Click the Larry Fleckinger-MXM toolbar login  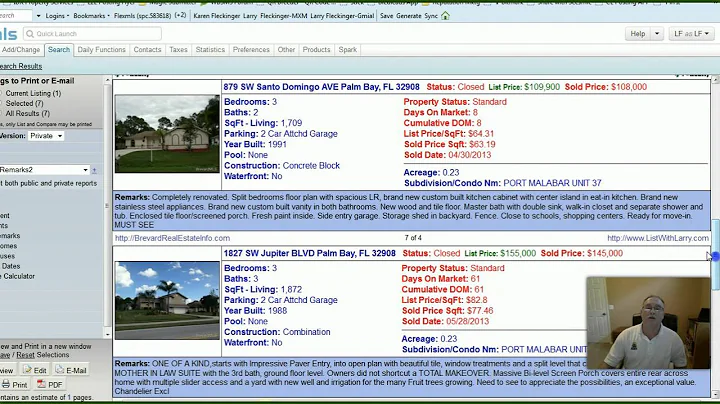point(275,16)
